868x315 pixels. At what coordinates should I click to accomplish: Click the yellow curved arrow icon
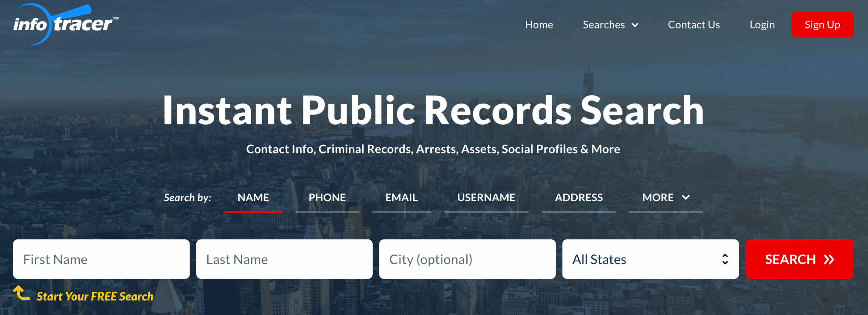coord(22,293)
